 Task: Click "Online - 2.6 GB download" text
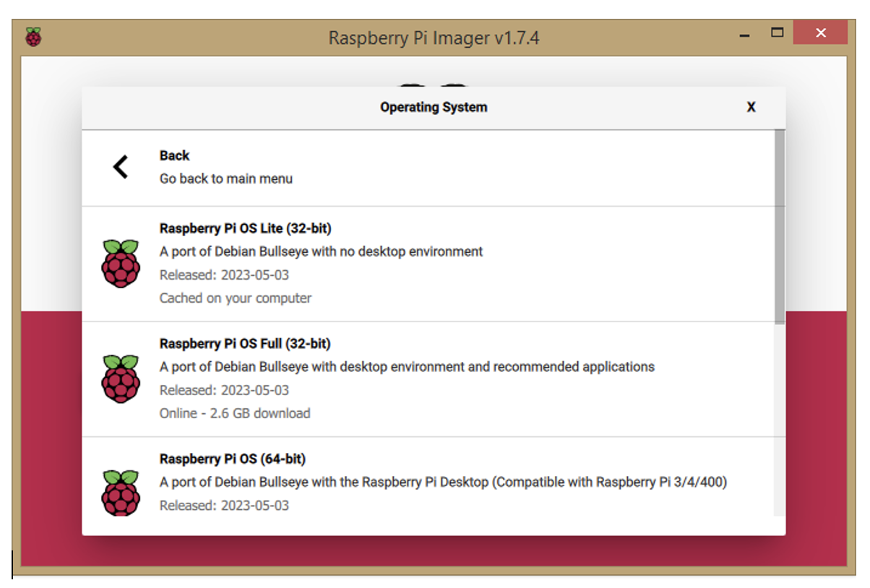(235, 414)
